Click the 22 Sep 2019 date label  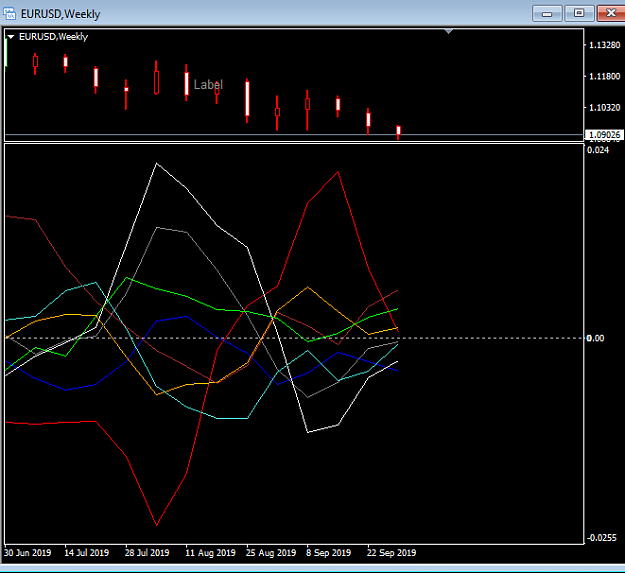(391, 553)
